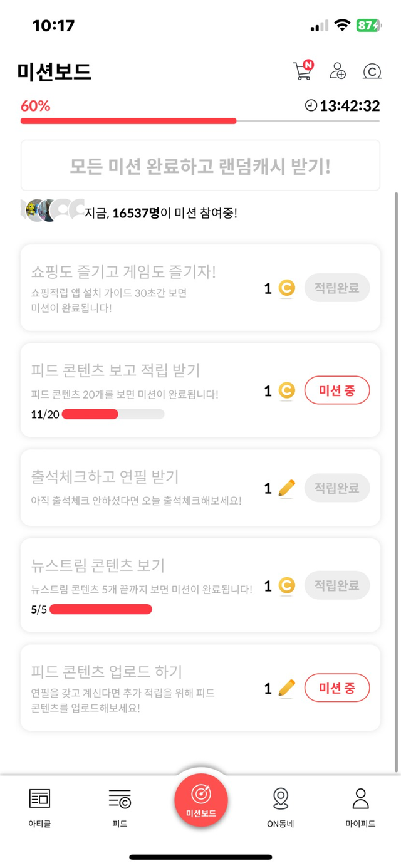The image size is (401, 868).
Task: Tap pencil icon on feed upload mission
Action: [286, 688]
